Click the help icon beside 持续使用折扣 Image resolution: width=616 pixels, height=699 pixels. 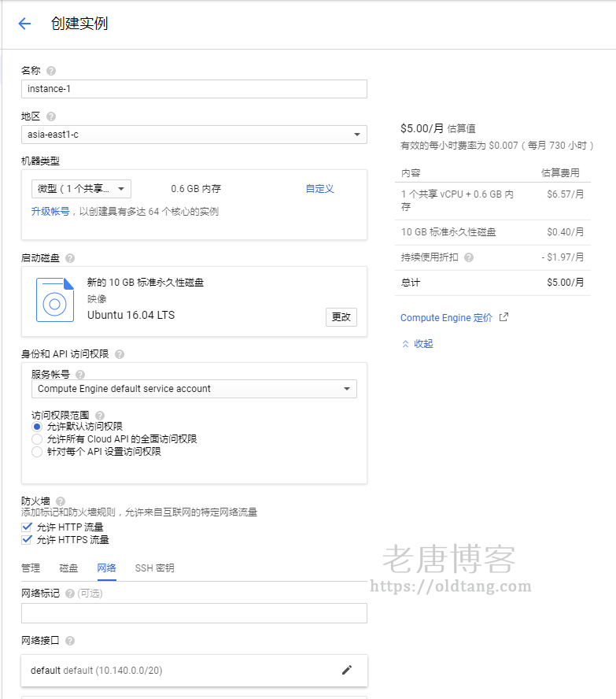pos(469,257)
